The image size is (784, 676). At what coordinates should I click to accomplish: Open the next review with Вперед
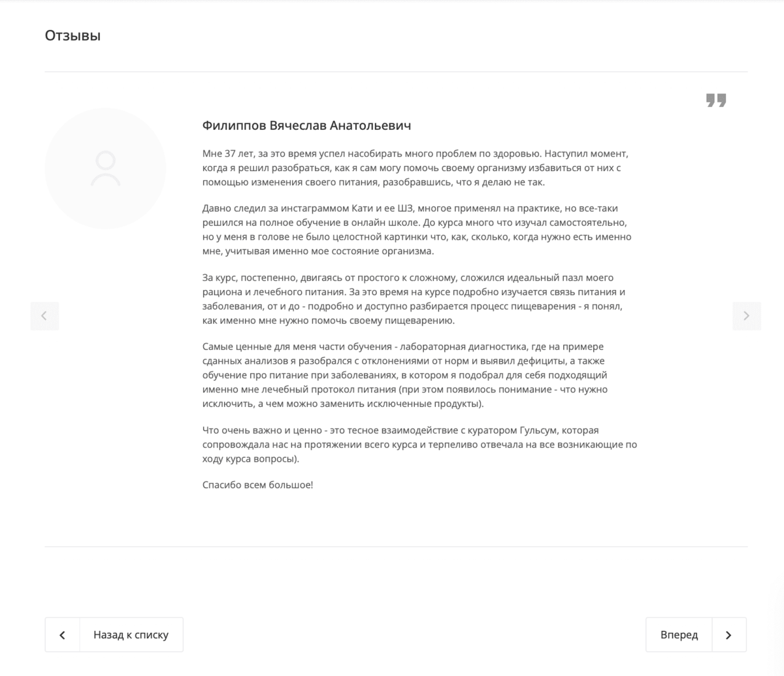(x=679, y=635)
